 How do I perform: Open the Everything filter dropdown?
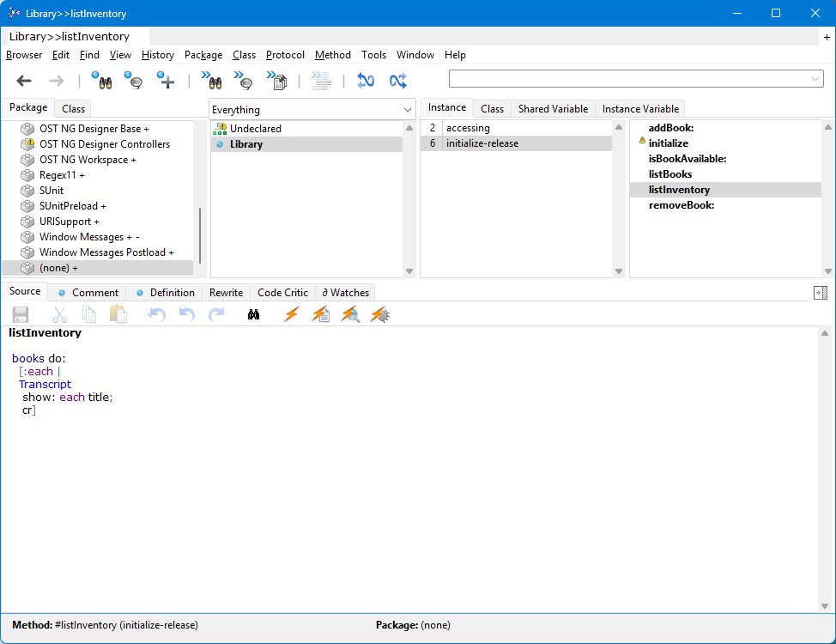[x=407, y=110]
